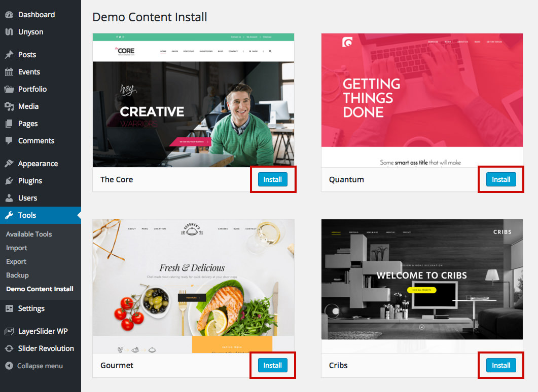Click the Events calendar icon
The image size is (538, 392).
pos(9,72)
